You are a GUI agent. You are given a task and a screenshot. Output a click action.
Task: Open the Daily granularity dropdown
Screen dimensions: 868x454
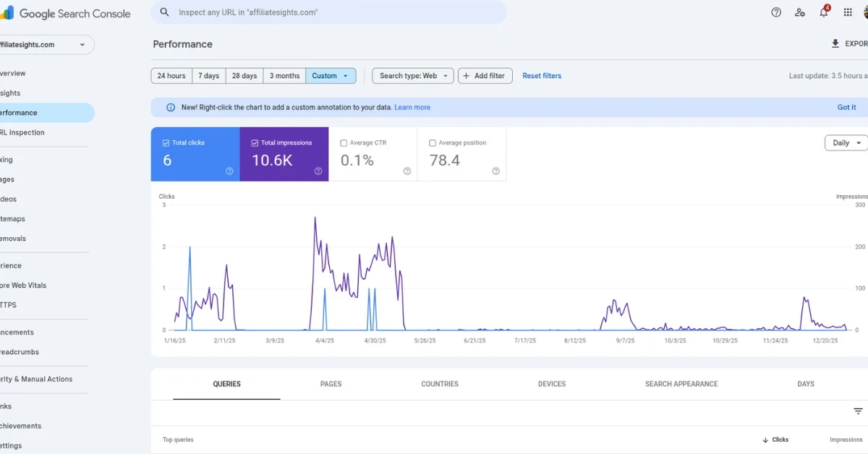coord(846,143)
